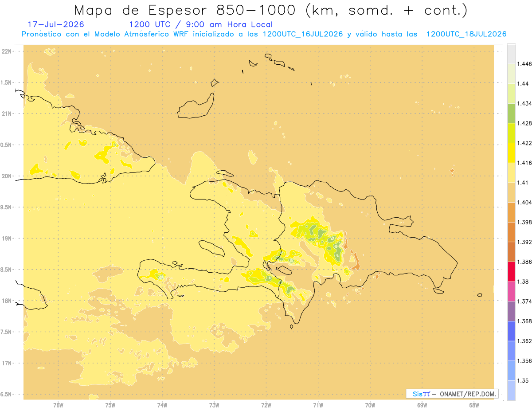
Task: Click the 'Sis - ONAMET/REP.DOM.' attribution box
Action: pyautogui.click(x=452, y=394)
